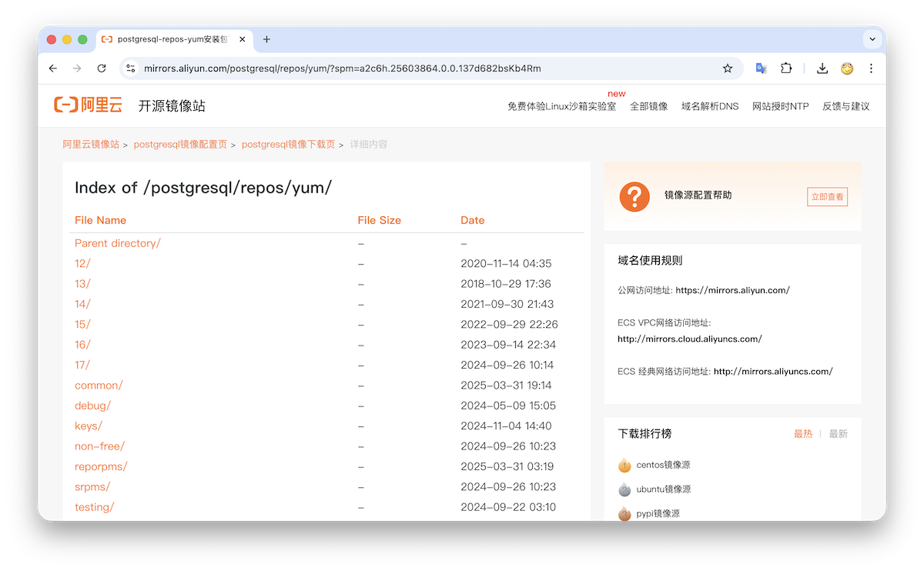Open a new tab with plus button
This screenshot has height=571, width=924.
[x=266, y=39]
